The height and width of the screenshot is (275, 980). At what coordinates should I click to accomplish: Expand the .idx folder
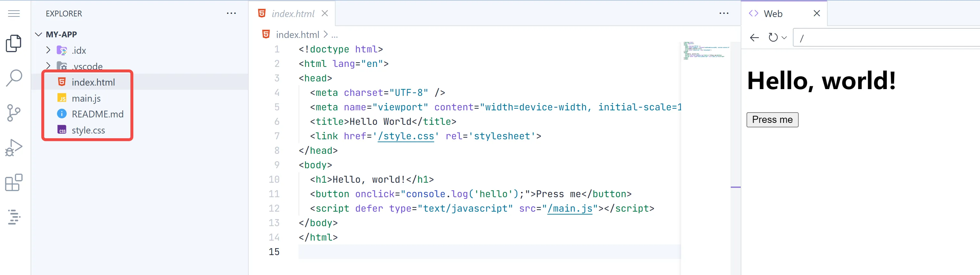pos(48,50)
